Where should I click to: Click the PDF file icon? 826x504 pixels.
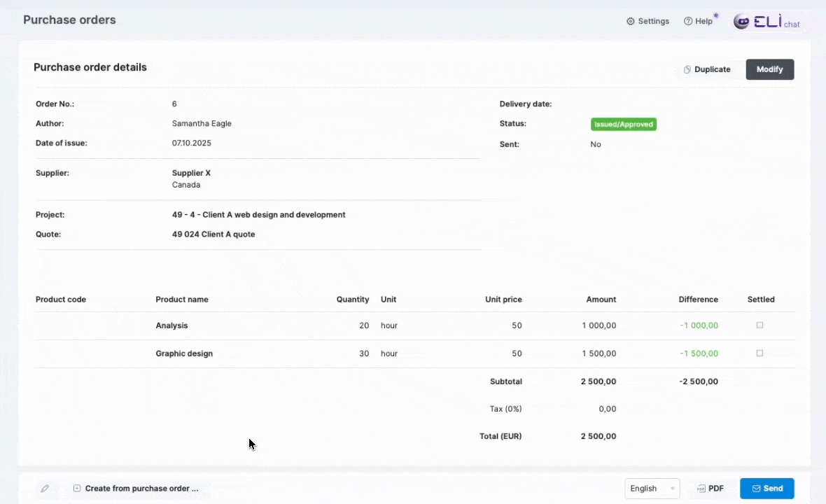pos(701,489)
